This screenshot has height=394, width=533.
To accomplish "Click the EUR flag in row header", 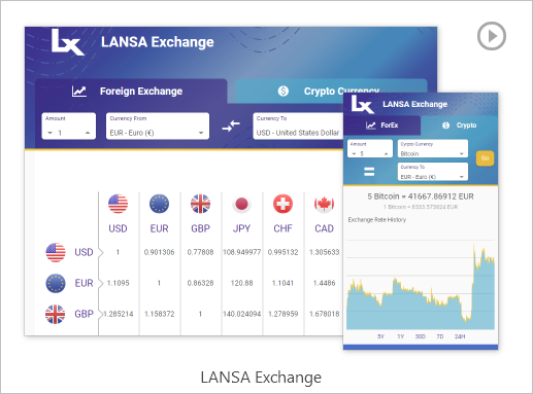I will click(x=55, y=283).
